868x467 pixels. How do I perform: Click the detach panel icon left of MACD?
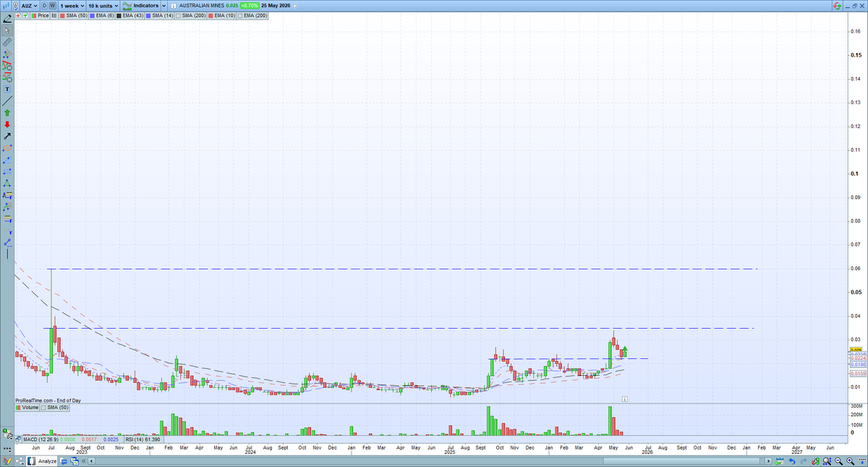coord(17,439)
